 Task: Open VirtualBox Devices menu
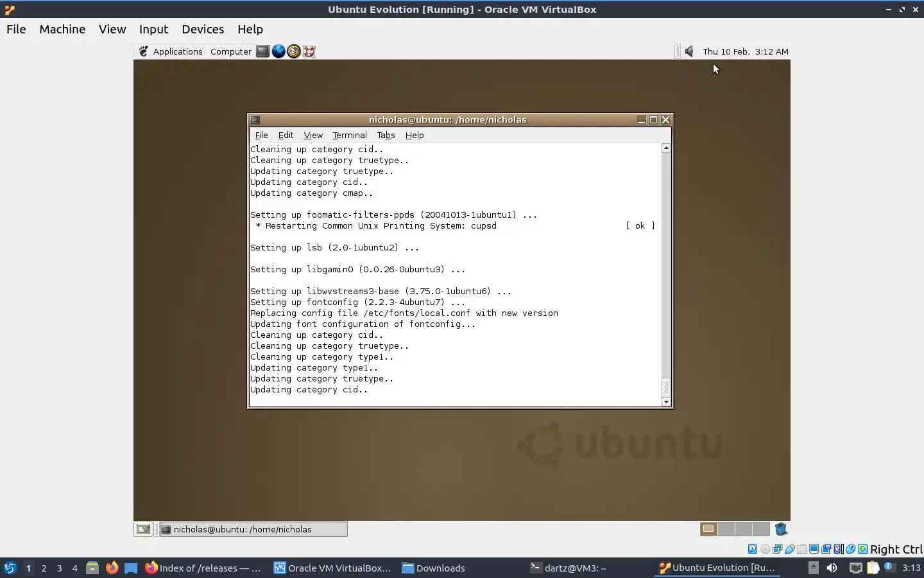(x=203, y=29)
